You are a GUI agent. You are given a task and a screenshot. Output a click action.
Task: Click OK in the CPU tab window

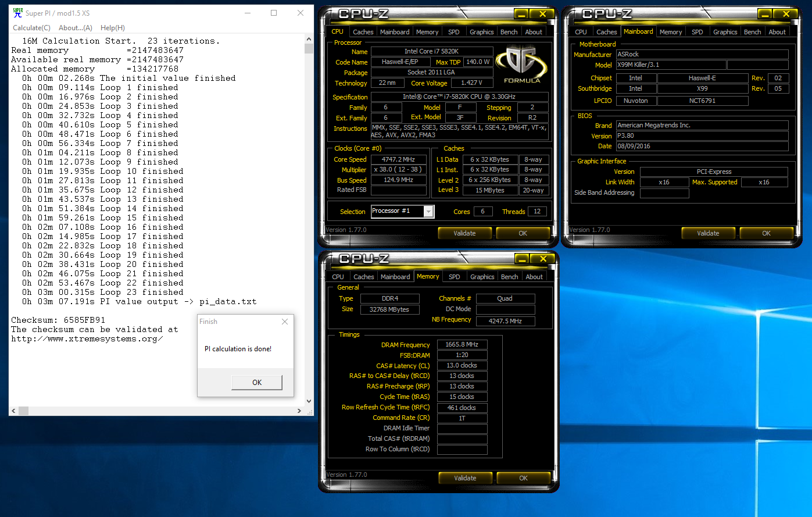(x=523, y=233)
